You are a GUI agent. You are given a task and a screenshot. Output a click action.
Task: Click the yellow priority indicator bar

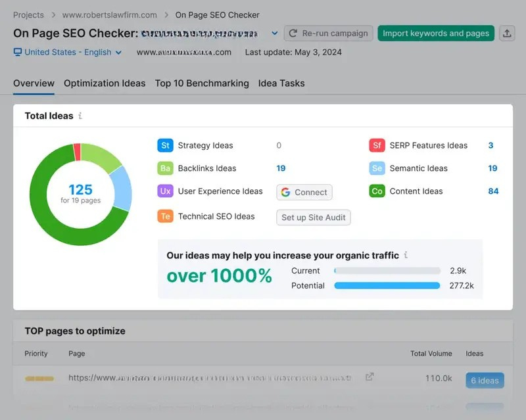pyautogui.click(x=39, y=379)
